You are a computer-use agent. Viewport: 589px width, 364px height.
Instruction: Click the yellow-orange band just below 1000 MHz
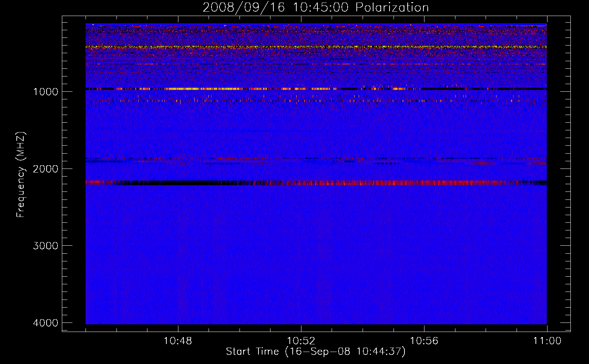(x=316, y=89)
